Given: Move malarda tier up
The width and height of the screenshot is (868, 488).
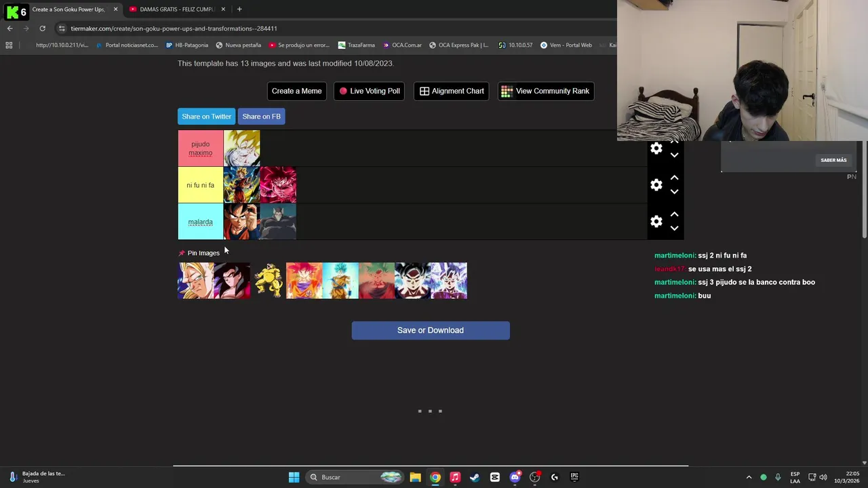Looking at the screenshot, I should coord(674,214).
